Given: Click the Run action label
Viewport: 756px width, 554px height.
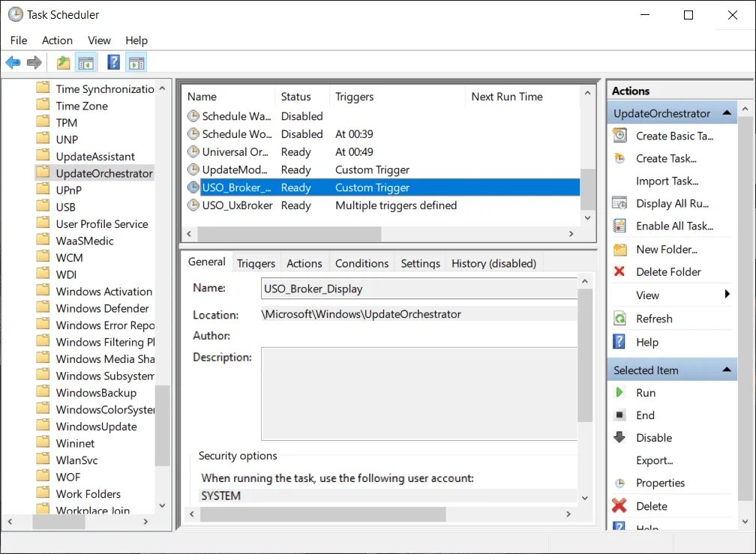Looking at the screenshot, I should click(x=646, y=393).
